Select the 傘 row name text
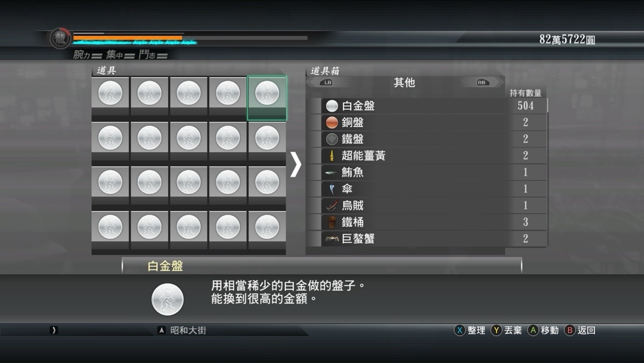The image size is (644, 363). click(347, 189)
